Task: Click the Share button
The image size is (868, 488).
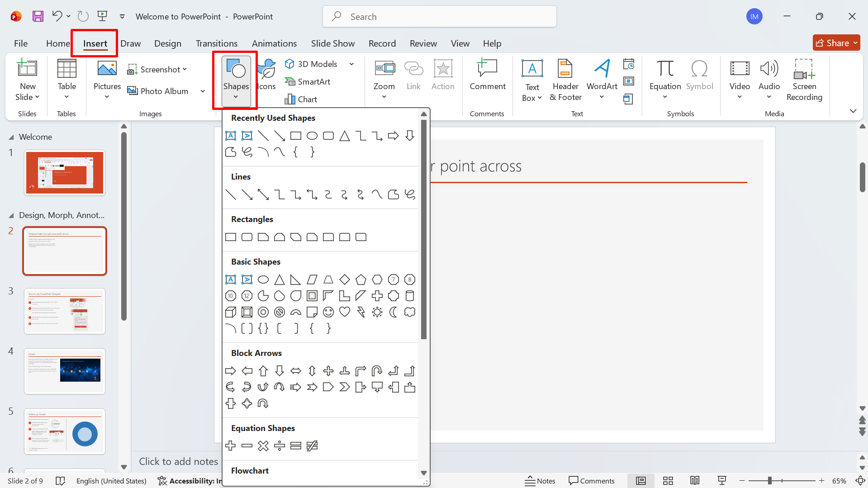Action: 836,43
